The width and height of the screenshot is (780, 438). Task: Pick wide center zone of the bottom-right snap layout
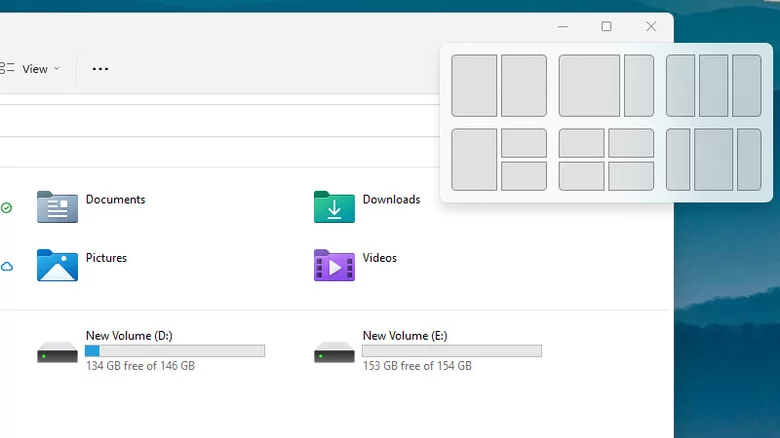[713, 159]
